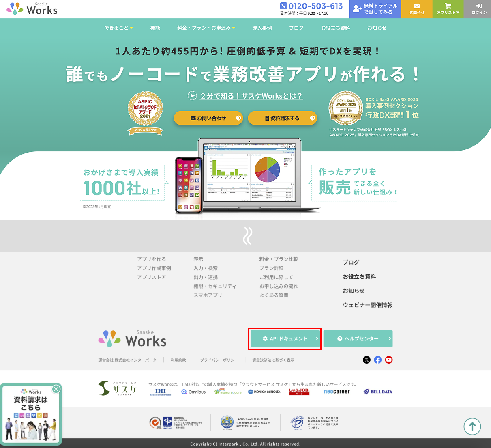This screenshot has width=491, height=448.
Task: Expand the できること menu dropdown
Action: tap(118, 28)
